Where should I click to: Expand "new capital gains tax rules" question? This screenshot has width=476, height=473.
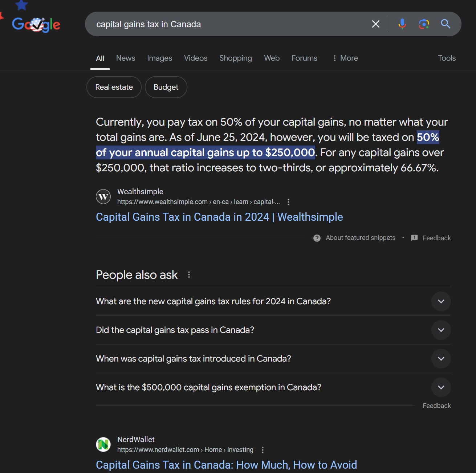(441, 301)
